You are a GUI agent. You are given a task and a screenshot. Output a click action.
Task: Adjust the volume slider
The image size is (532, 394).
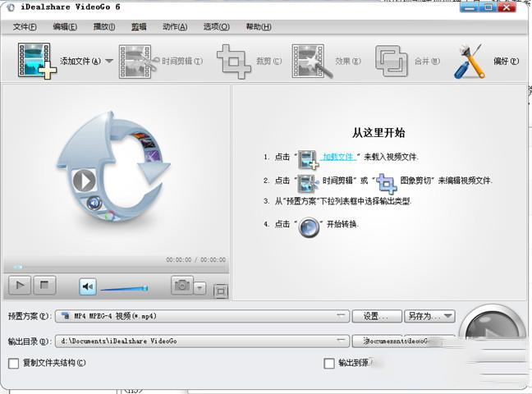pos(124,289)
